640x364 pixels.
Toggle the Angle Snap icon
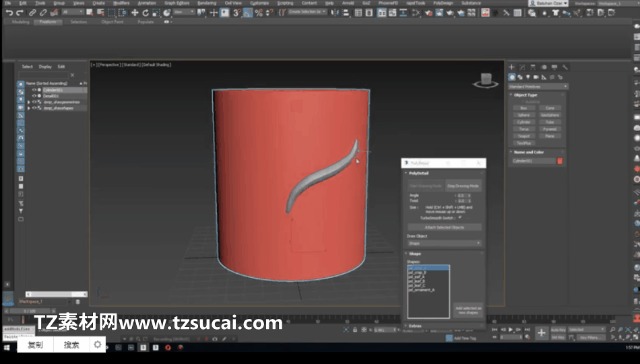tap(247, 13)
